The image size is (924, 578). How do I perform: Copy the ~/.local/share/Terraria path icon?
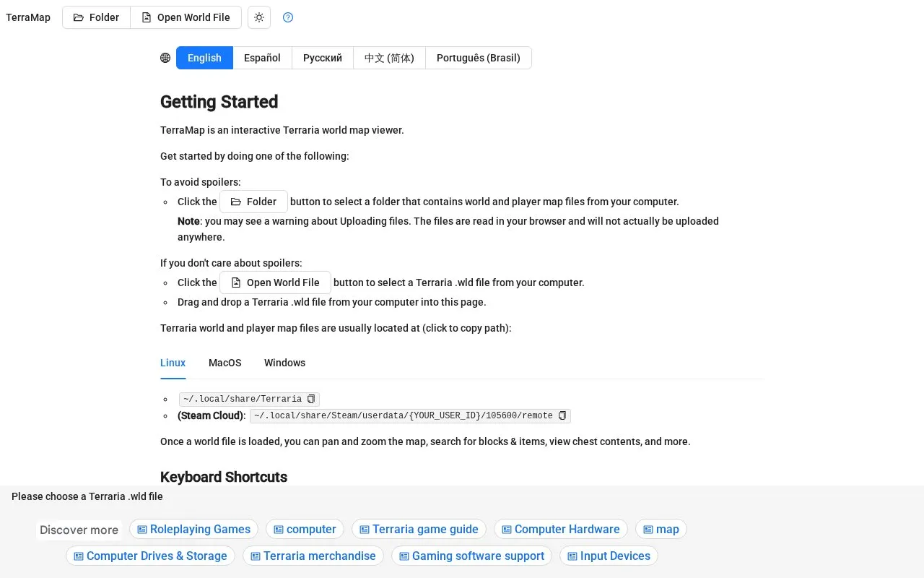point(311,399)
